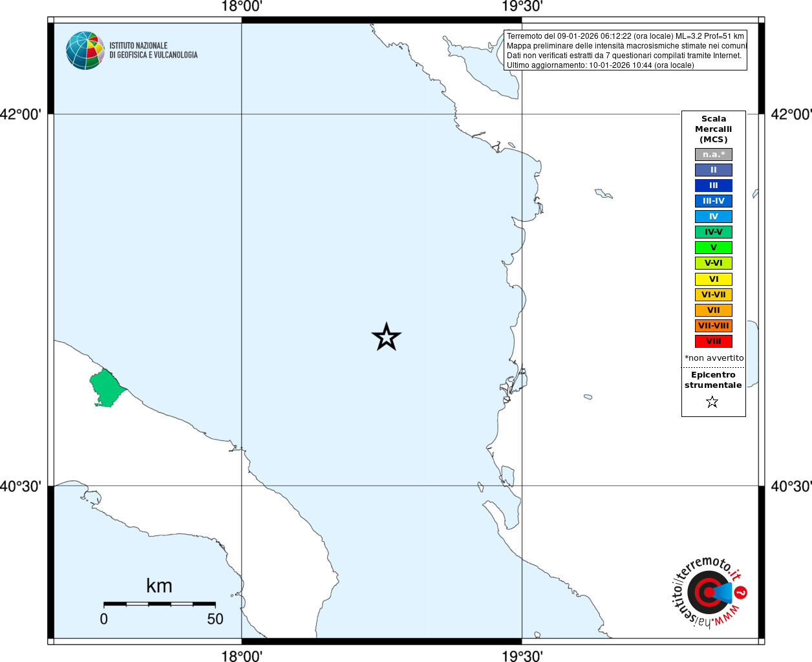Click the haisentitoilterremoto.it logo
812x662 pixels.
[710, 592]
